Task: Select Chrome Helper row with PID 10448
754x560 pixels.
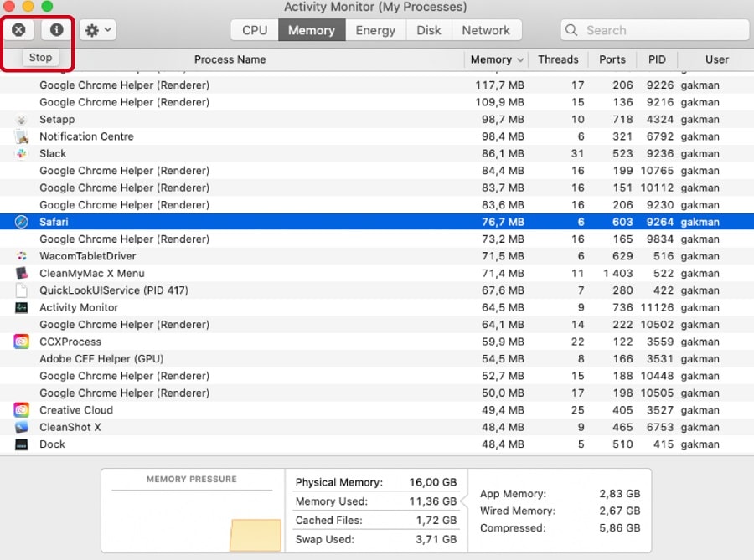Action: tap(377, 376)
